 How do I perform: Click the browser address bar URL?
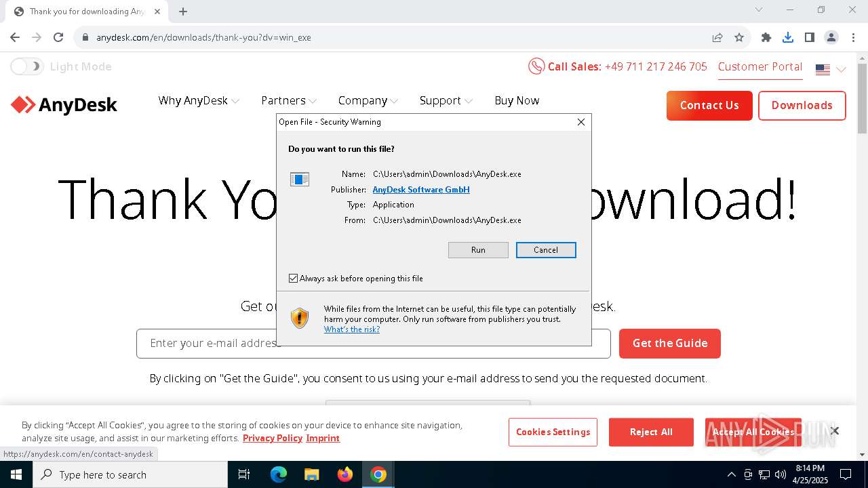[x=203, y=37]
